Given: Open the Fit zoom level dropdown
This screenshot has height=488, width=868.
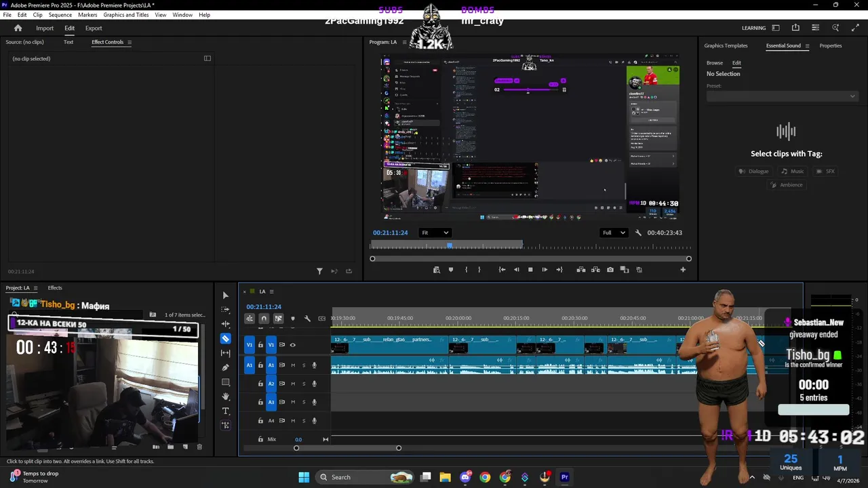Looking at the screenshot, I should coord(435,232).
